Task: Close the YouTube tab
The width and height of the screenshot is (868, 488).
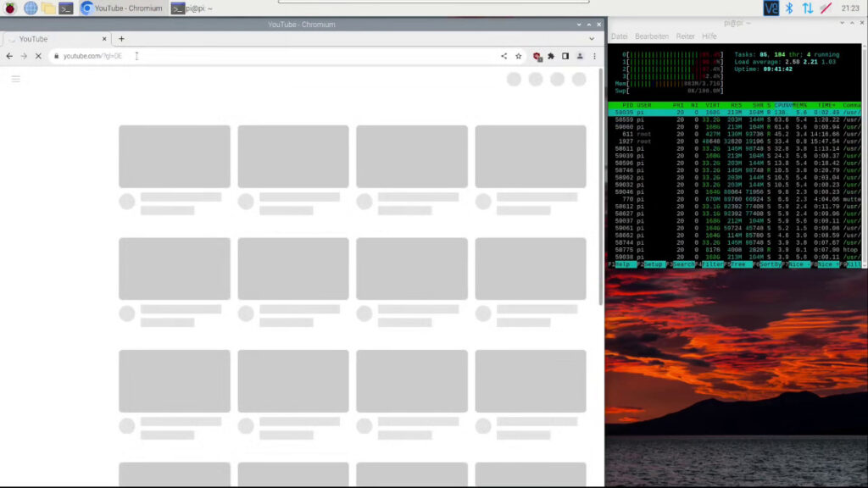Action: point(104,39)
